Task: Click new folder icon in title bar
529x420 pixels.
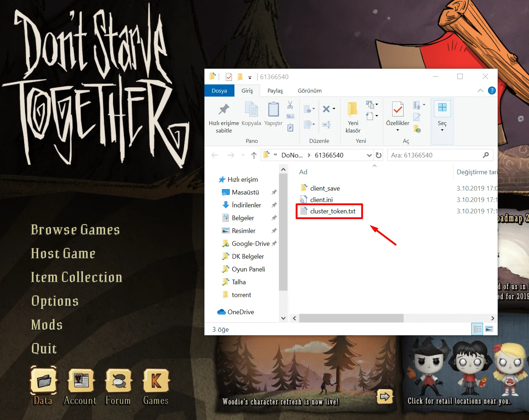Action: coord(240,77)
